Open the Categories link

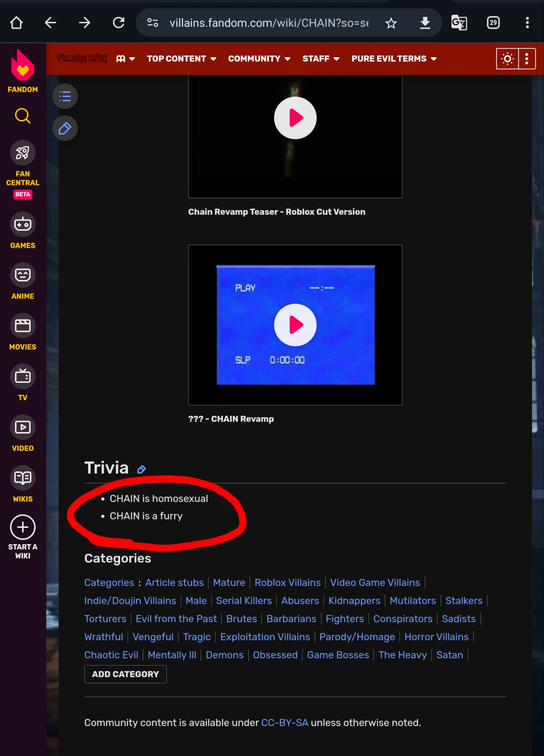tap(109, 583)
